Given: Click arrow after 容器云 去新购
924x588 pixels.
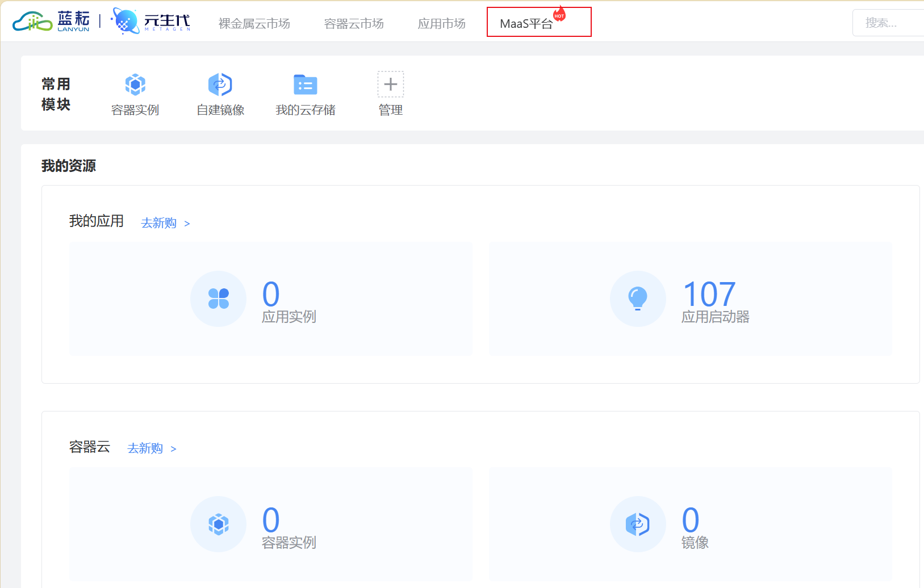Looking at the screenshot, I should coord(173,449).
